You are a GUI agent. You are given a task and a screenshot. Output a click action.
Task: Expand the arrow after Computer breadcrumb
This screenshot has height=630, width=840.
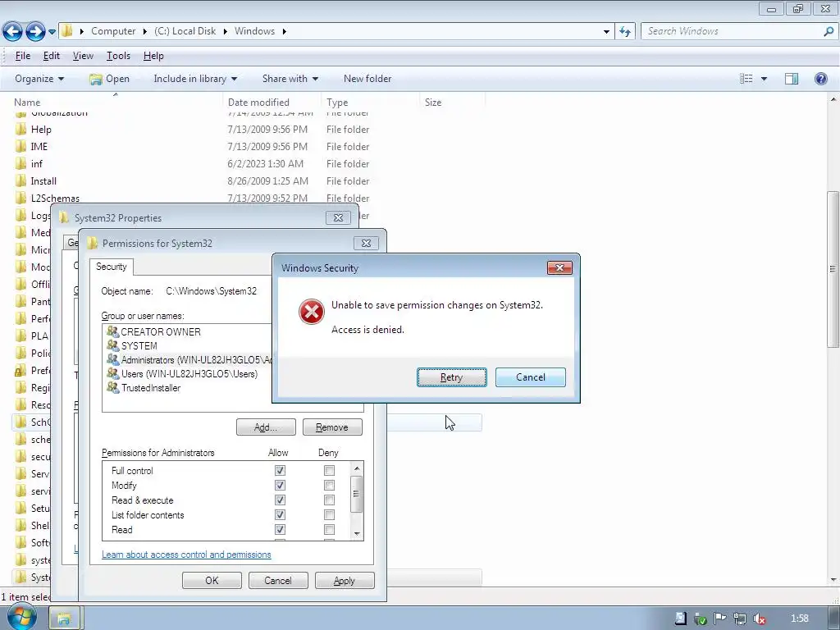pyautogui.click(x=144, y=32)
